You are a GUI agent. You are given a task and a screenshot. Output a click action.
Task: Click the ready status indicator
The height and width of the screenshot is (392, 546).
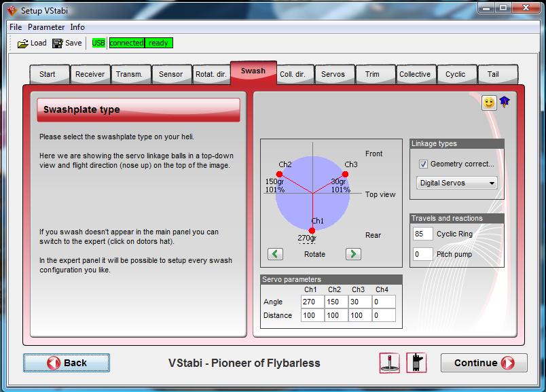click(x=159, y=43)
